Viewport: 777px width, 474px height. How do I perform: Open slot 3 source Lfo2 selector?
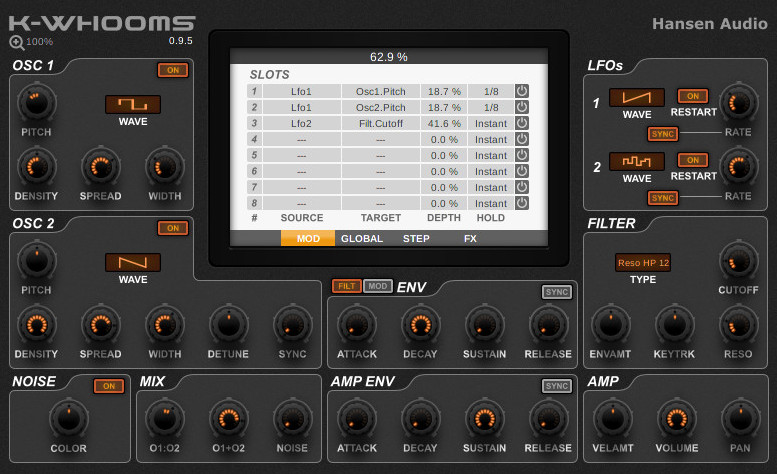301,123
